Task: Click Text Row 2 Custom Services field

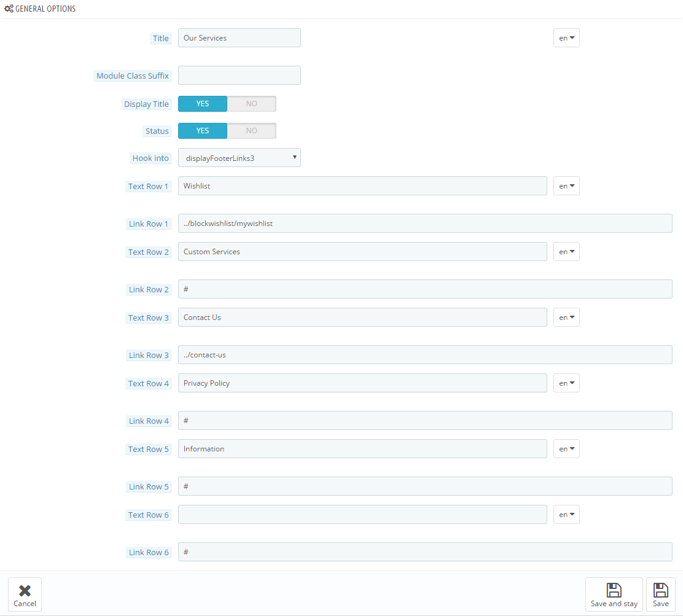Action: coord(362,252)
